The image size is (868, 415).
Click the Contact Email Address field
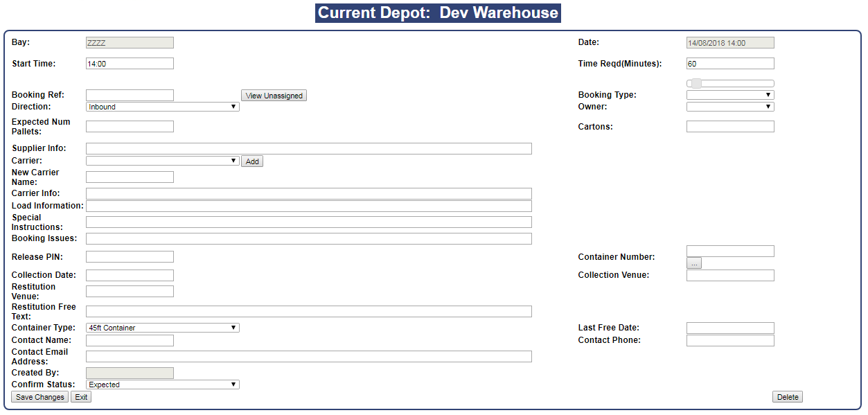[x=309, y=356]
